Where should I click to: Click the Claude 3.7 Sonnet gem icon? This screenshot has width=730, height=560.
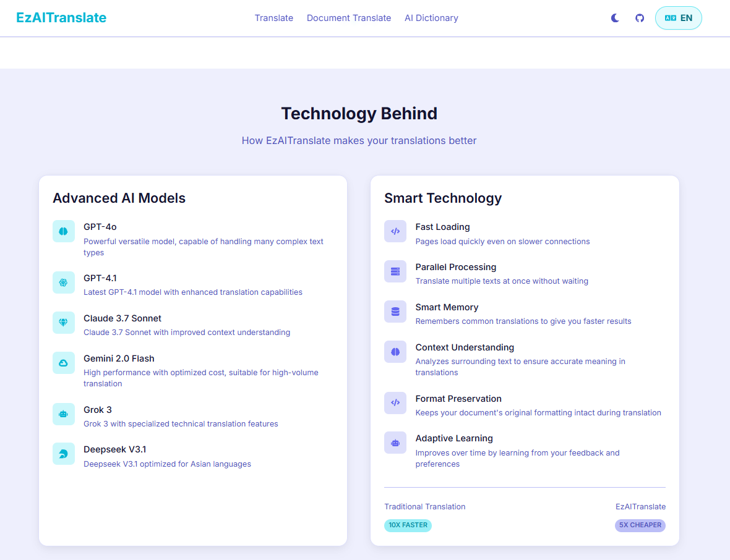[64, 322]
